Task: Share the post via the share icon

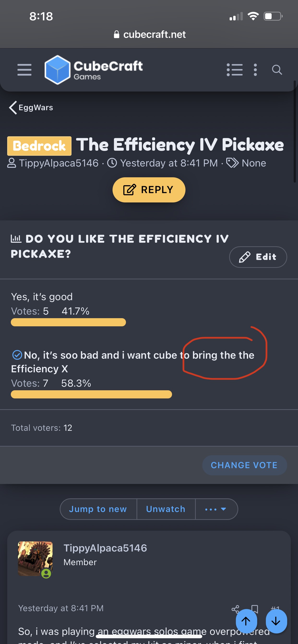Action: coord(235,609)
